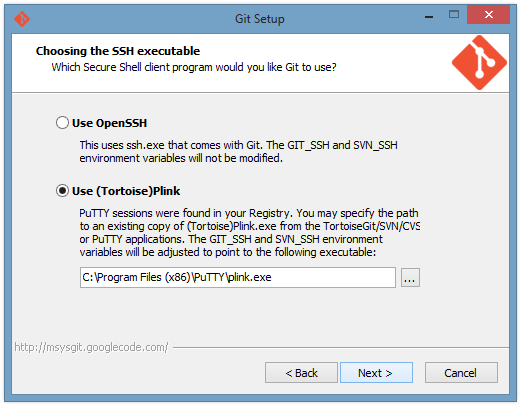
Task: Close the Git Setup dialog
Action: (x=488, y=15)
